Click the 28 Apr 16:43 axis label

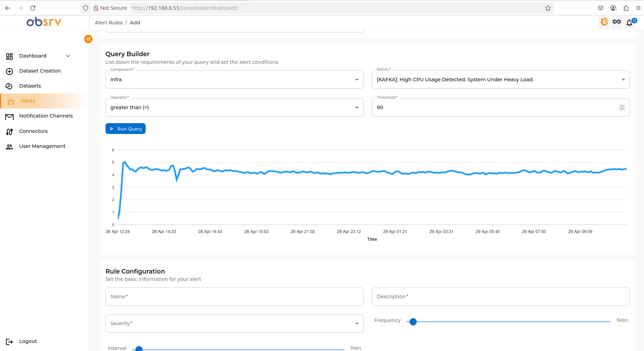(x=210, y=232)
